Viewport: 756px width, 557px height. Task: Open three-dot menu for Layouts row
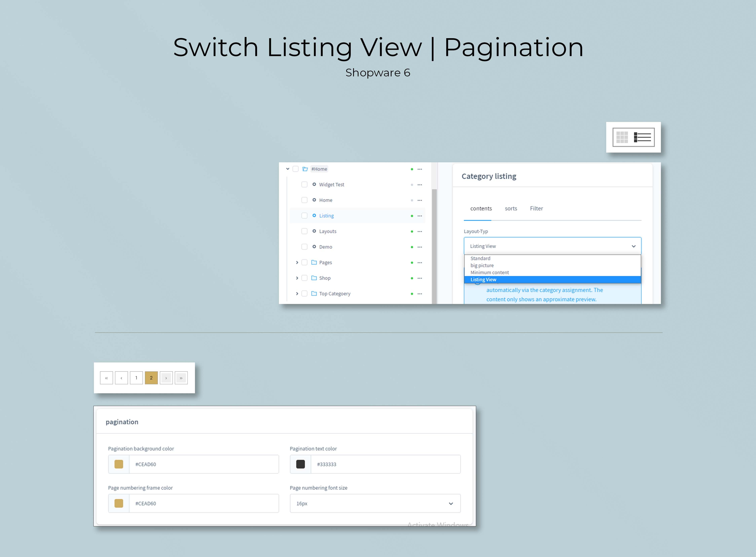[x=419, y=231]
